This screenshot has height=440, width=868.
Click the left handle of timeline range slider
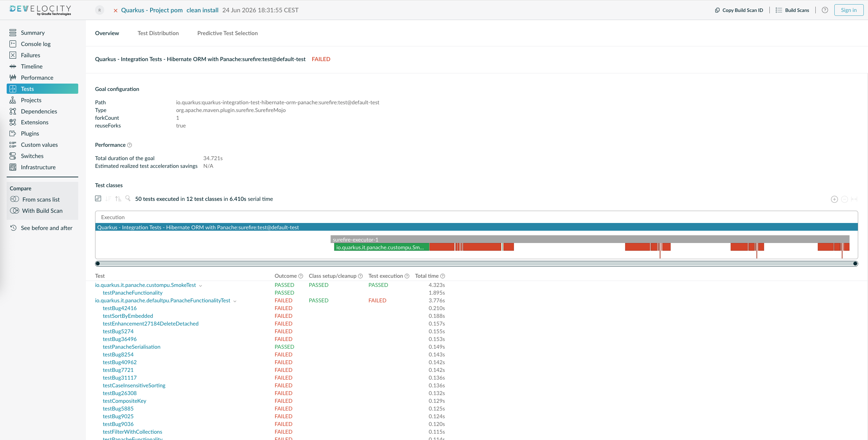tap(98, 264)
